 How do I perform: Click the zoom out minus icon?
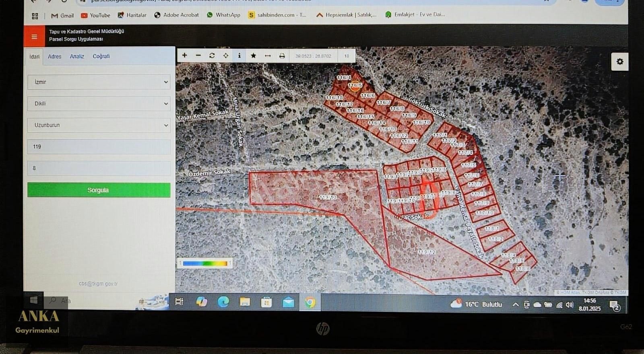pos(198,56)
